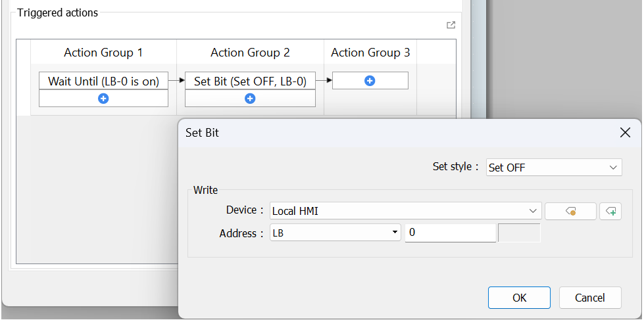Image resolution: width=644 pixels, height=320 pixels.
Task: Add the first action in Action Group 3
Action: point(370,81)
